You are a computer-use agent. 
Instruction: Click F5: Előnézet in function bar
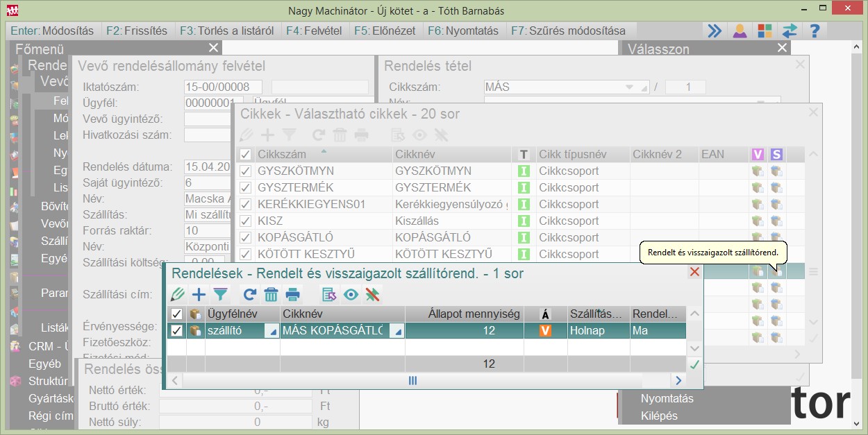tap(385, 31)
